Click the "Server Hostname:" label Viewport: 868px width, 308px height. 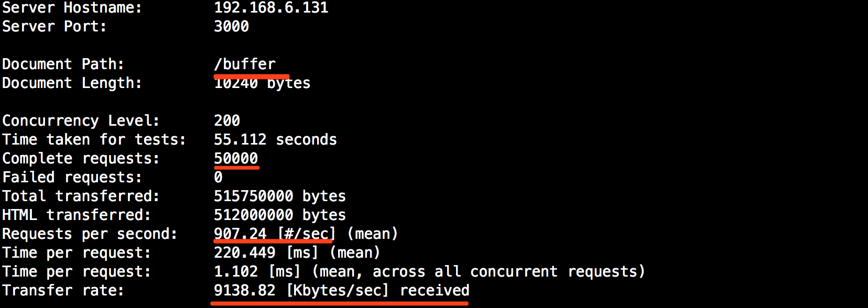[72, 8]
